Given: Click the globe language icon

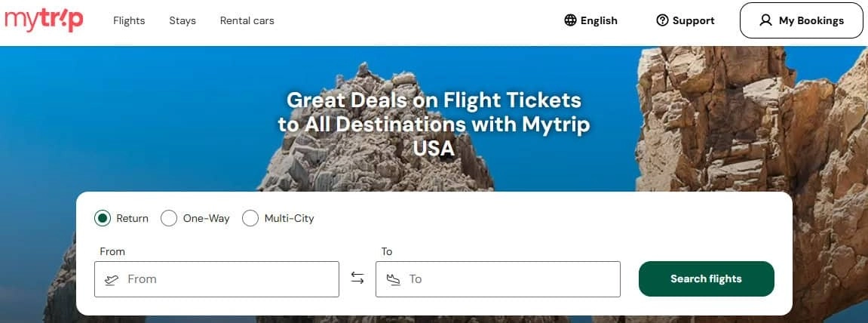Looking at the screenshot, I should (x=570, y=20).
